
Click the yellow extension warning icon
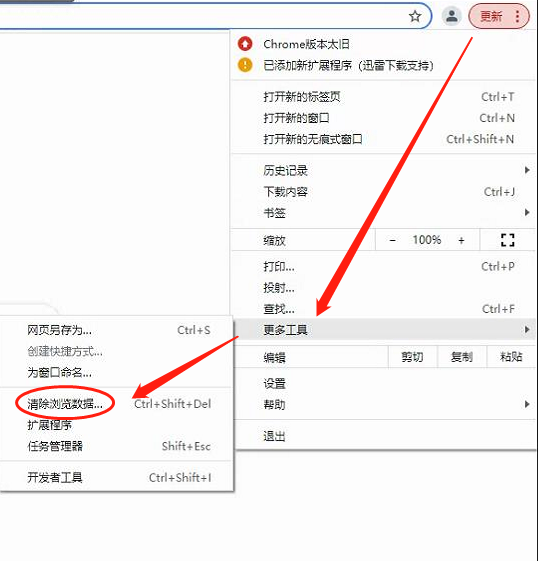coord(245,65)
